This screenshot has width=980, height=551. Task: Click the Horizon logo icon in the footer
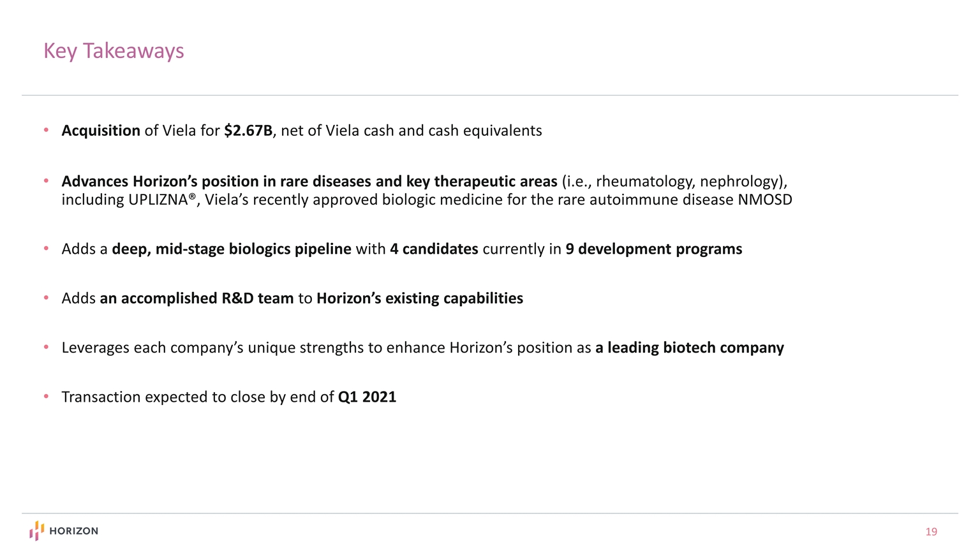point(37,531)
